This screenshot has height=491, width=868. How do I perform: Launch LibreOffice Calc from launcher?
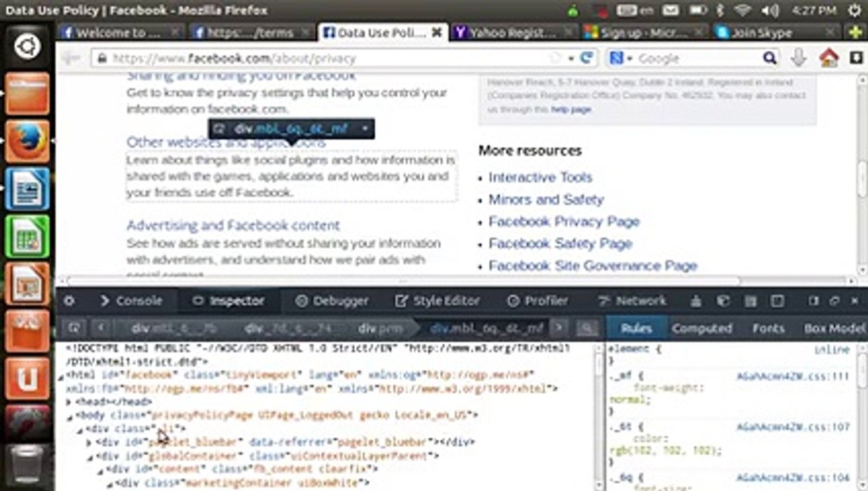[x=27, y=237]
